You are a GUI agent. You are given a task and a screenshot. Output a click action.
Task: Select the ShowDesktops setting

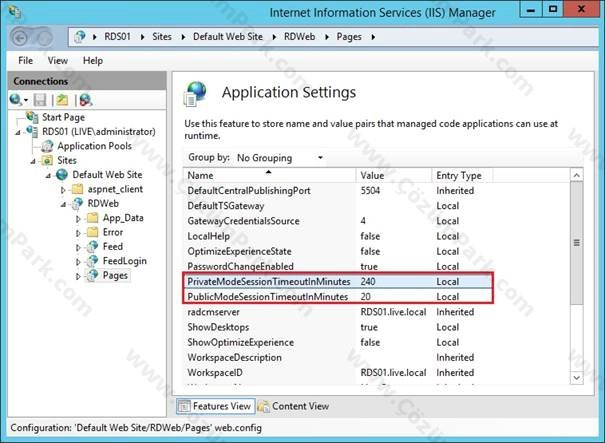coord(338,327)
